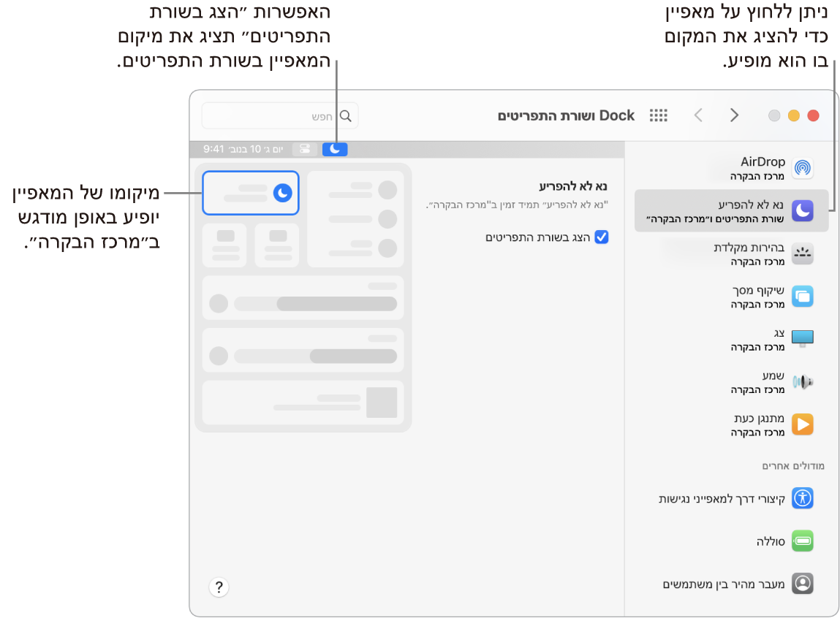Click the apps grid icon next to navigation arrows
The image size is (840, 618).
(657, 115)
